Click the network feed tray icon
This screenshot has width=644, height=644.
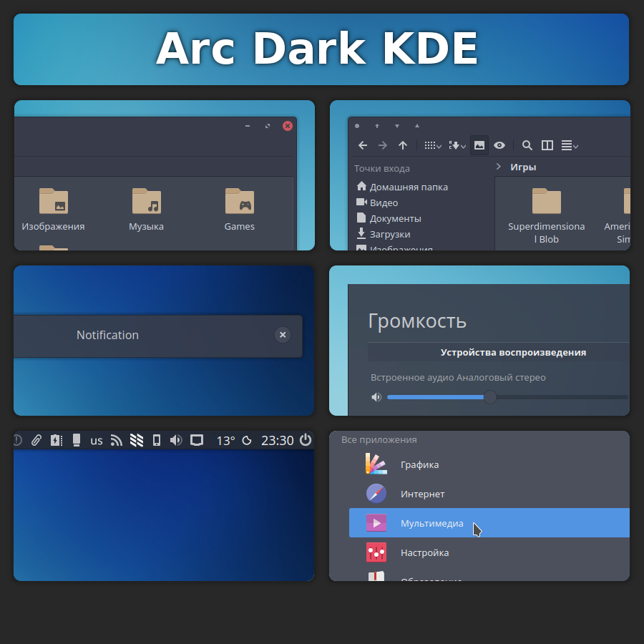coord(116,440)
